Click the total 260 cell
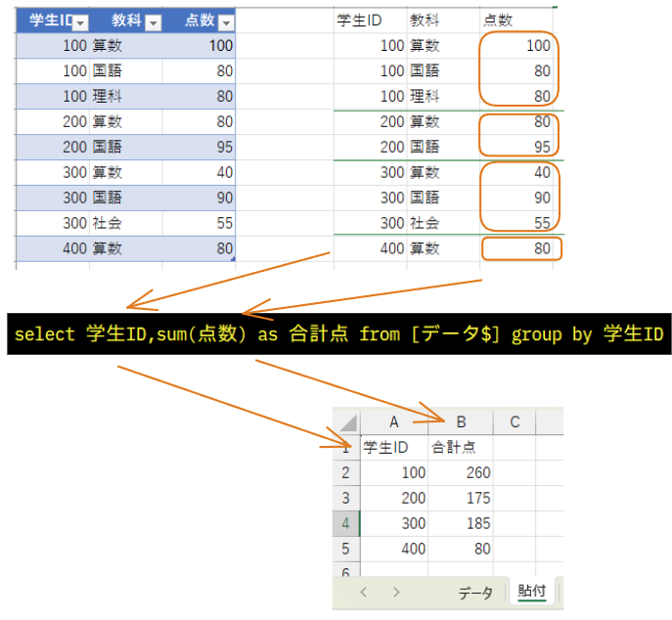This screenshot has height=620, width=672. coord(461,473)
